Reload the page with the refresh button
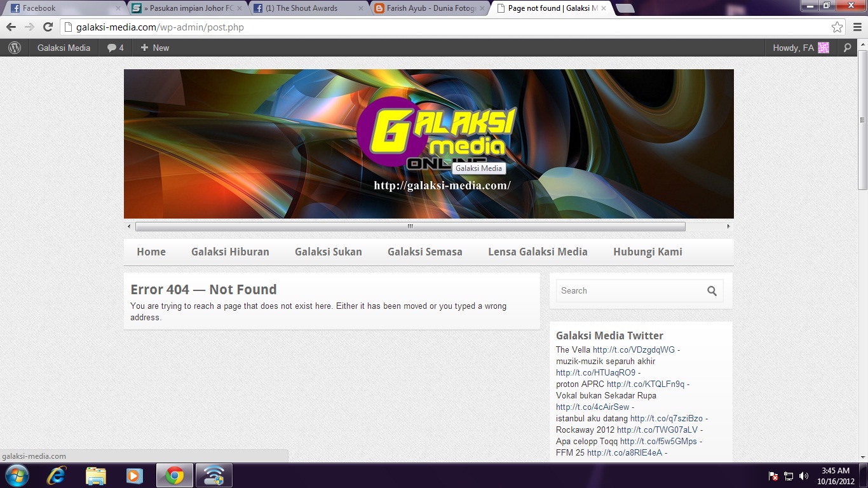Screen dimensions: 868x488 pyautogui.click(x=48, y=27)
